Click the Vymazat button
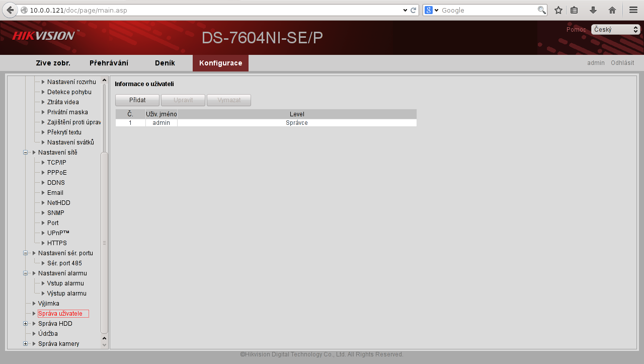Image resolution: width=644 pixels, height=364 pixels. coord(229,100)
